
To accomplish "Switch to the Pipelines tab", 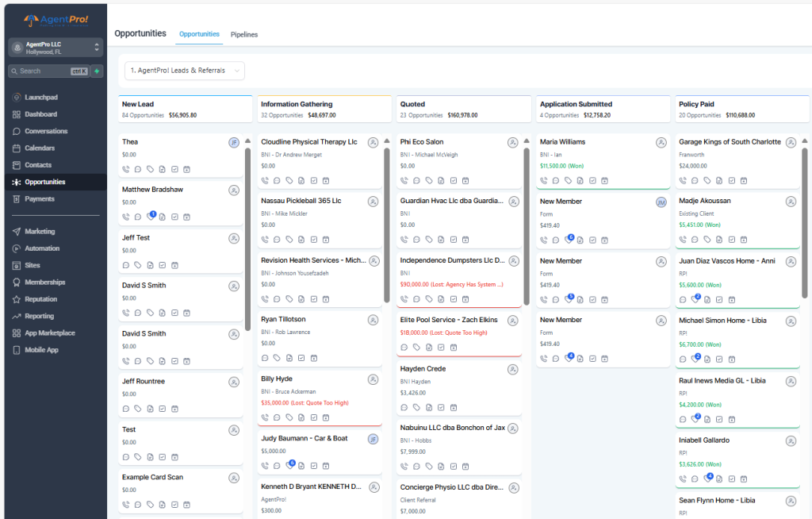I will [x=244, y=35].
